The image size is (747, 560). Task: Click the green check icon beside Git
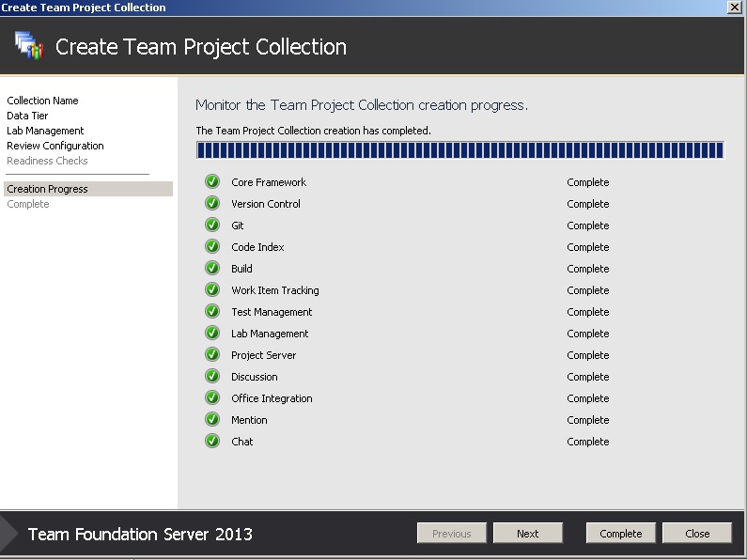[x=212, y=225]
